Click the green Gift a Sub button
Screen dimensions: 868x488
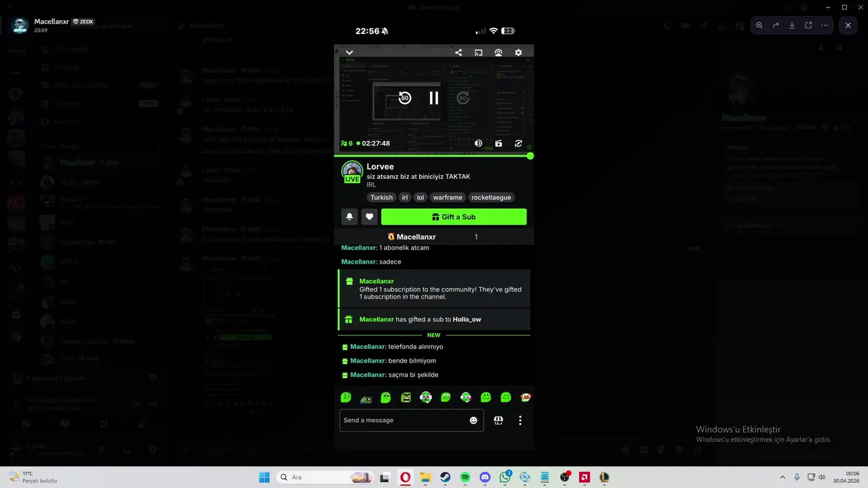tap(454, 217)
